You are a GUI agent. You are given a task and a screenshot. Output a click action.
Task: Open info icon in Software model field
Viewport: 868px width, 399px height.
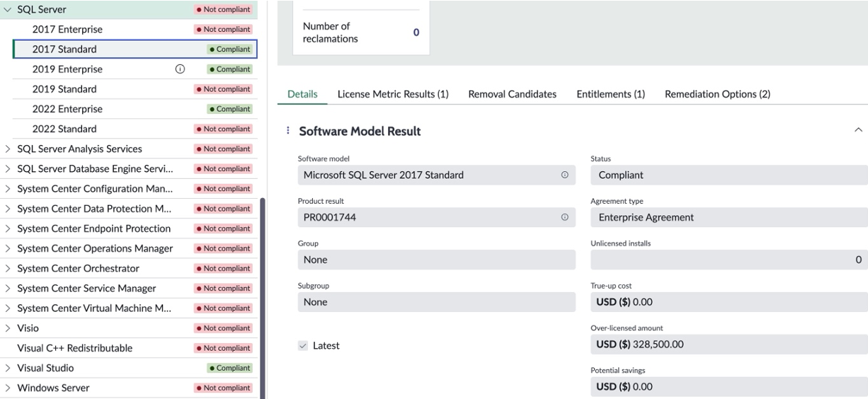coord(564,175)
